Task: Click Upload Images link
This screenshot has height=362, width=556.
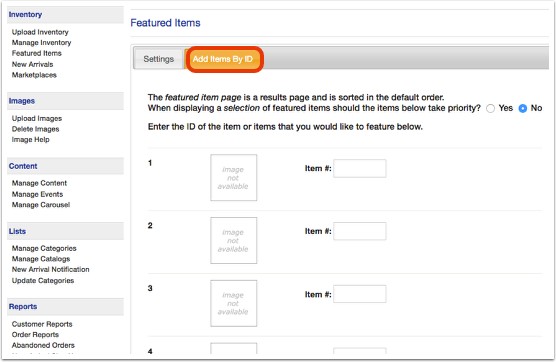Action: pos(37,118)
